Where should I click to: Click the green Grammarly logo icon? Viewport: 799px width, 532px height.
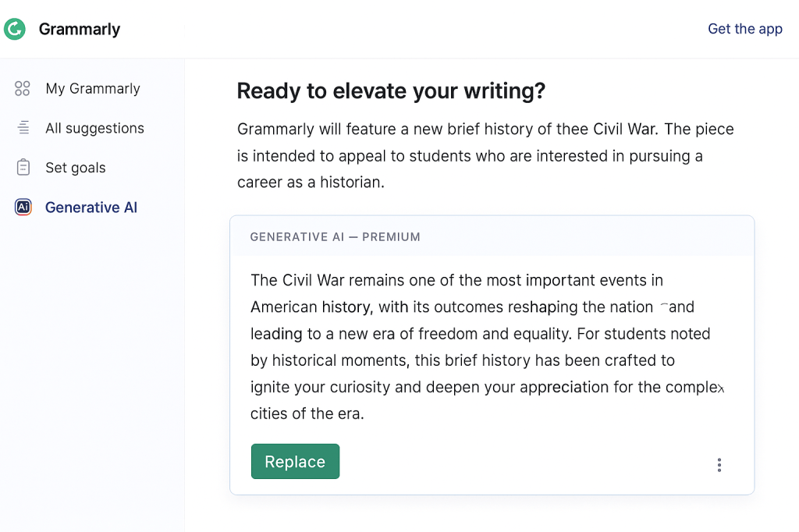(15, 30)
